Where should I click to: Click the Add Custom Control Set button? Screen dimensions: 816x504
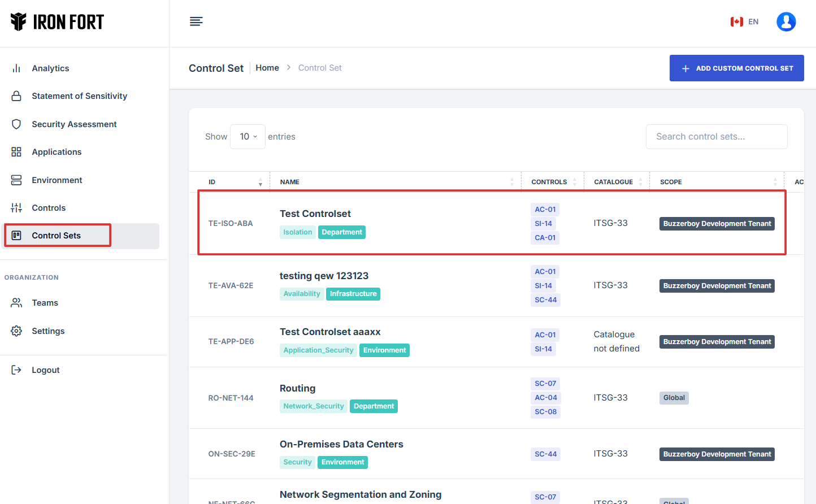(736, 68)
